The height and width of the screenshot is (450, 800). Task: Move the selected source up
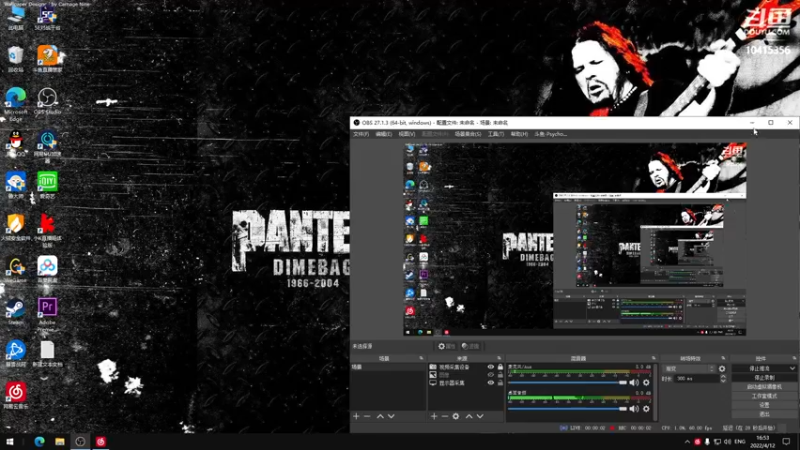(x=469, y=416)
